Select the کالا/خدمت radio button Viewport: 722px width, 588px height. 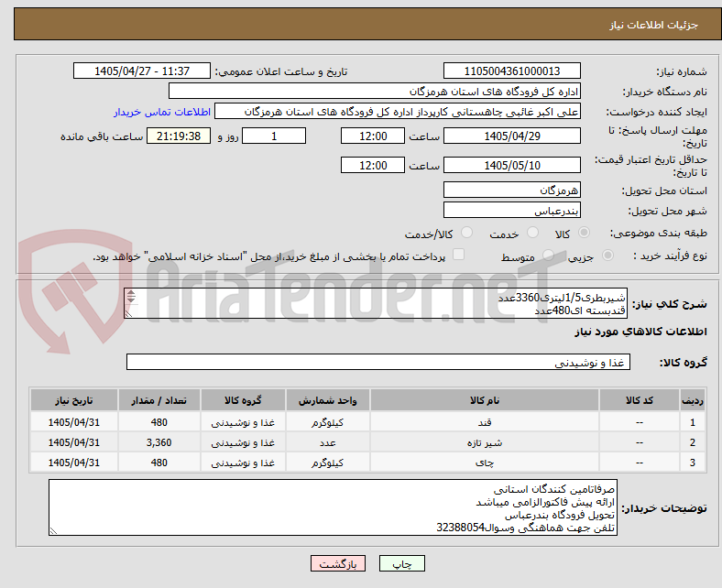(466, 233)
